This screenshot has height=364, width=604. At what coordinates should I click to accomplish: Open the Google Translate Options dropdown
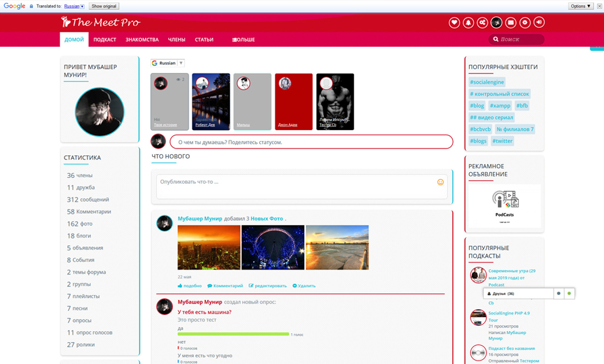click(580, 6)
